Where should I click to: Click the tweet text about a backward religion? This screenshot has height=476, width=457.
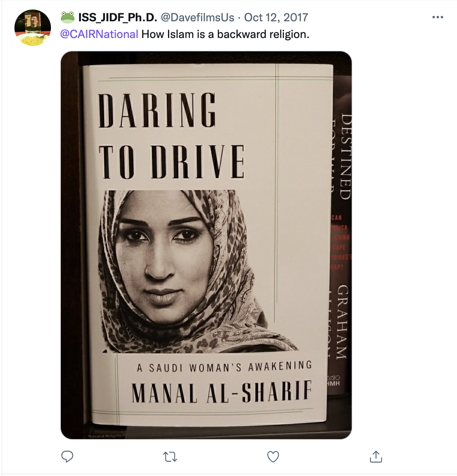[x=225, y=34]
